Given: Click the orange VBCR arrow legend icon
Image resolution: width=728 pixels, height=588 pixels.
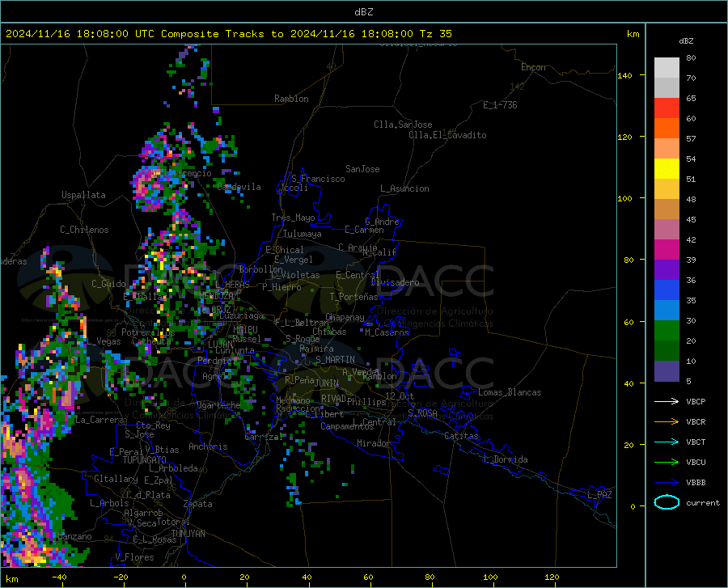Looking at the screenshot, I should [667, 421].
